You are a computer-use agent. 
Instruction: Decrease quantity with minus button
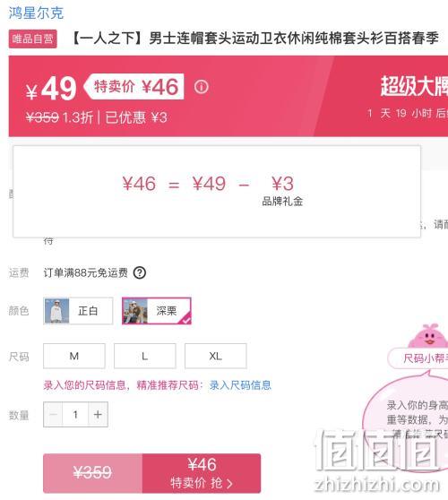(53, 415)
